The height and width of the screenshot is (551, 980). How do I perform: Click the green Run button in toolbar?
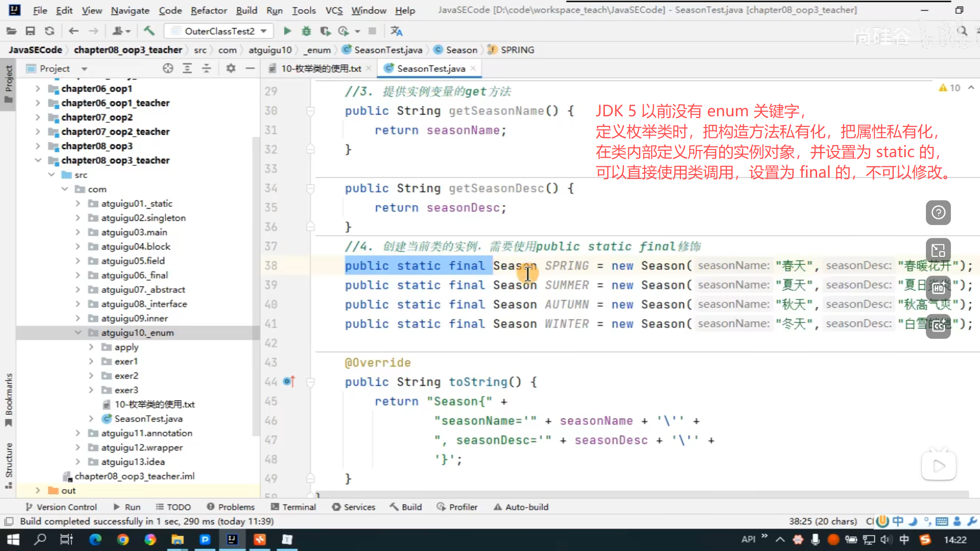pyautogui.click(x=287, y=31)
